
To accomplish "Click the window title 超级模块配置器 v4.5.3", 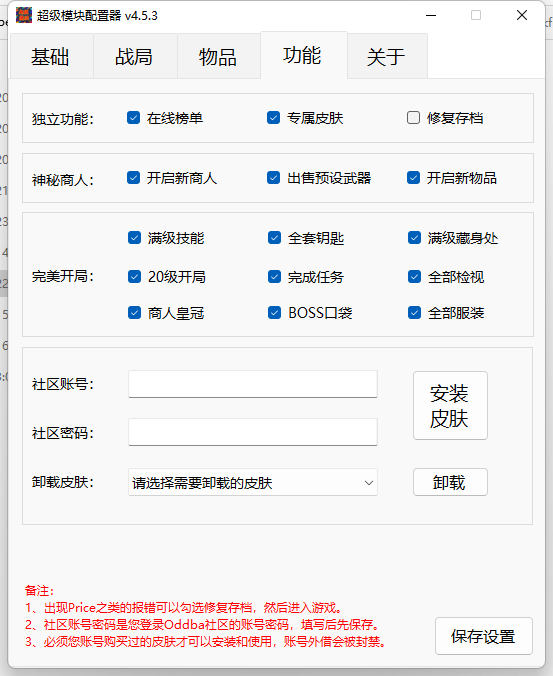I will (x=97, y=16).
